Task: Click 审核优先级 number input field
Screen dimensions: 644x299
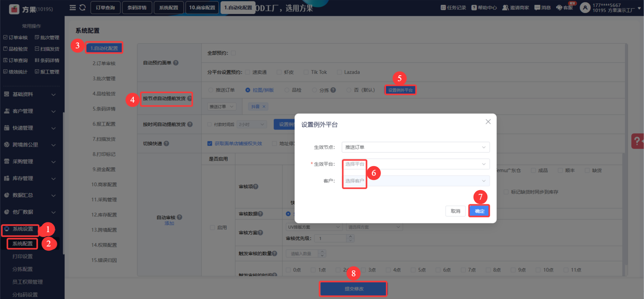Action: (331, 238)
